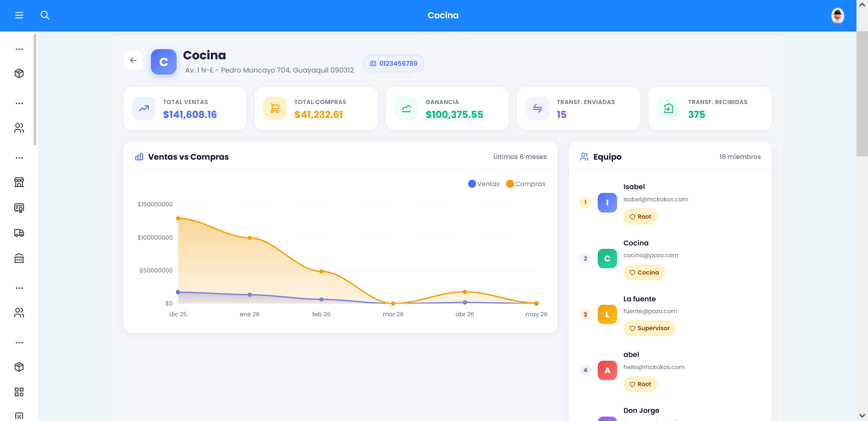Click La fuente's orange avatar
868x421 pixels.
(x=607, y=315)
